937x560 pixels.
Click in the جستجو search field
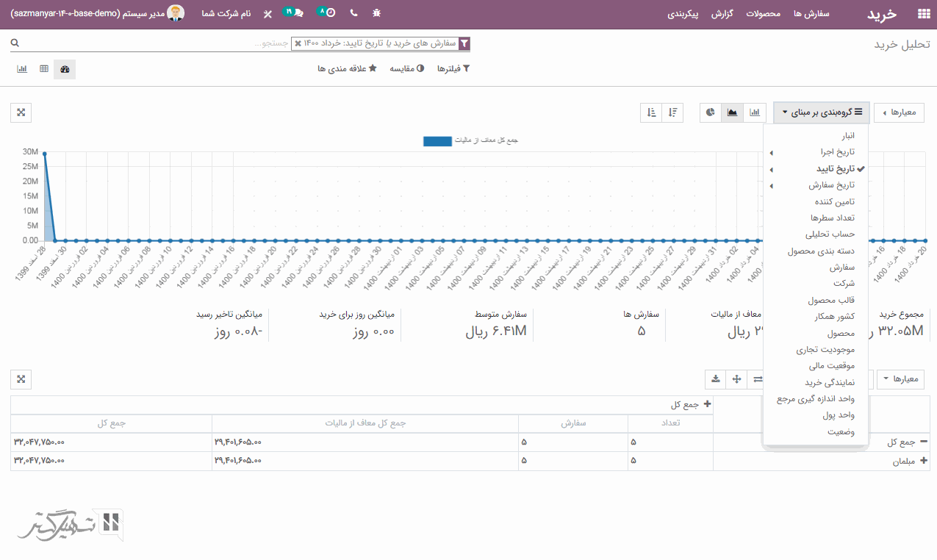pyautogui.click(x=220, y=44)
